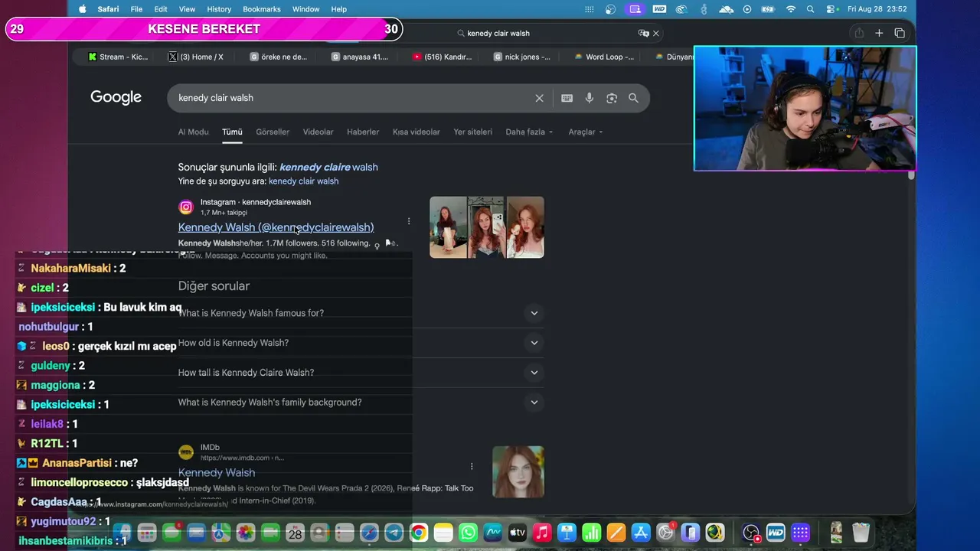Show the Safari tab overview

click(900, 33)
